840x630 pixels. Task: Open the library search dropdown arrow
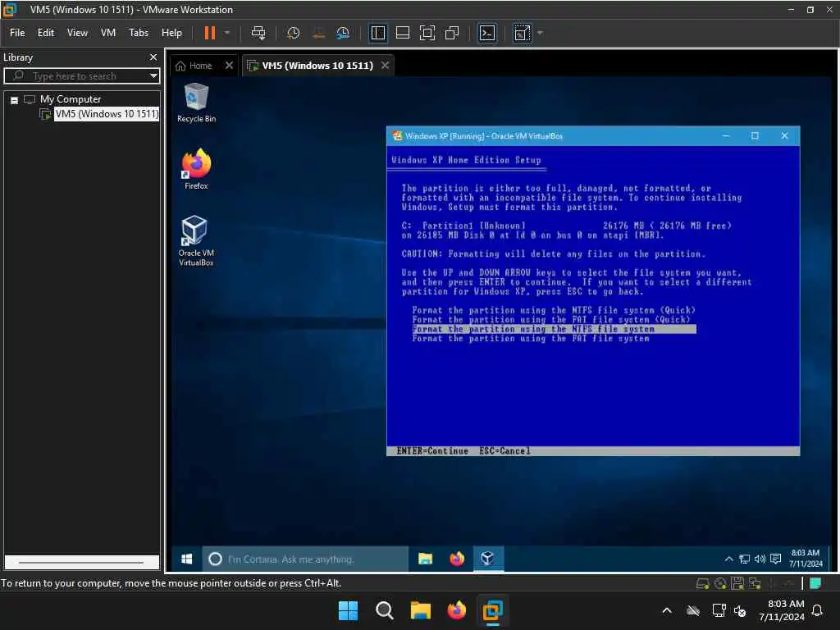(153, 76)
